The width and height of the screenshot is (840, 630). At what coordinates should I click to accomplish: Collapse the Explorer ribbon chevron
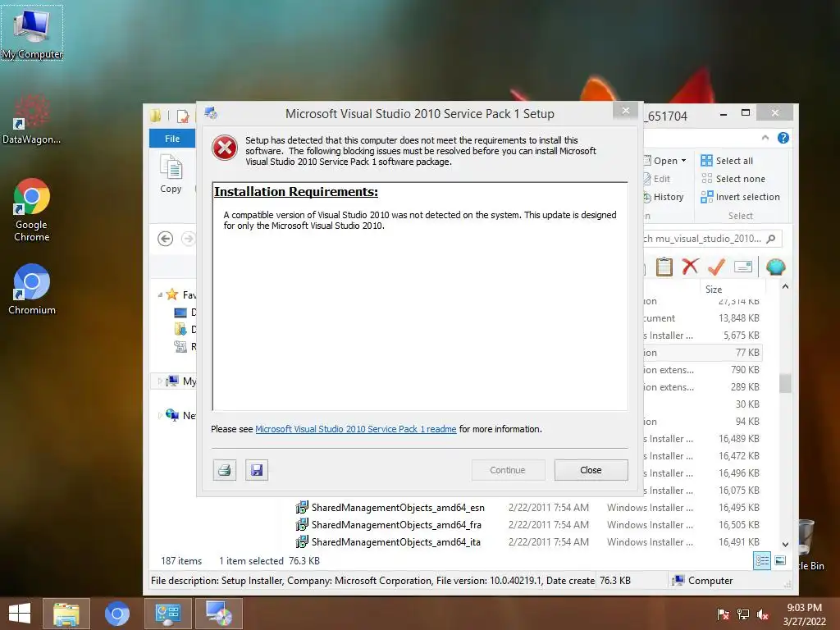pyautogui.click(x=765, y=138)
